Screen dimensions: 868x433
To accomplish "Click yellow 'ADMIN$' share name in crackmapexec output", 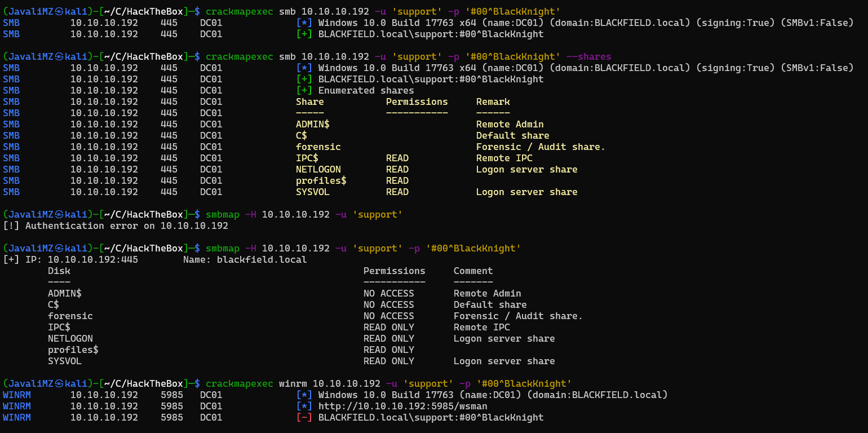I will click(x=313, y=124).
